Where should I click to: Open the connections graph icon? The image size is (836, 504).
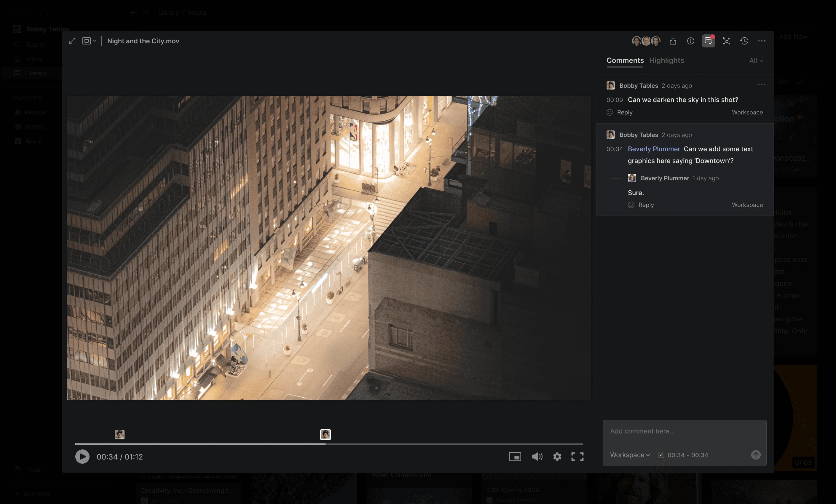click(726, 41)
